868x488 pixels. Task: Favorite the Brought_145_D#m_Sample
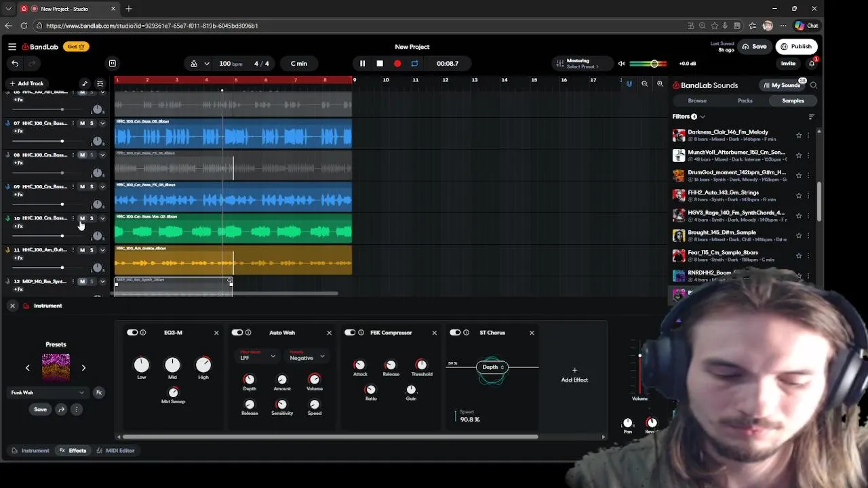(799, 236)
